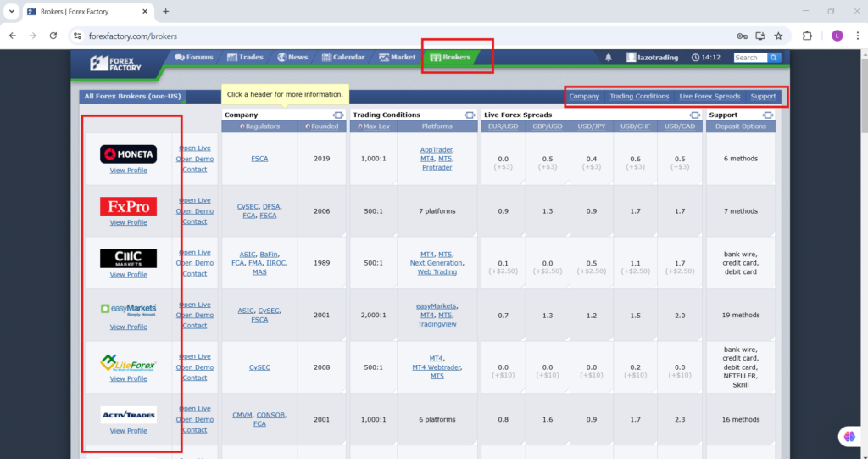Click the 14:12 clock time
868x459 pixels.
click(x=706, y=58)
